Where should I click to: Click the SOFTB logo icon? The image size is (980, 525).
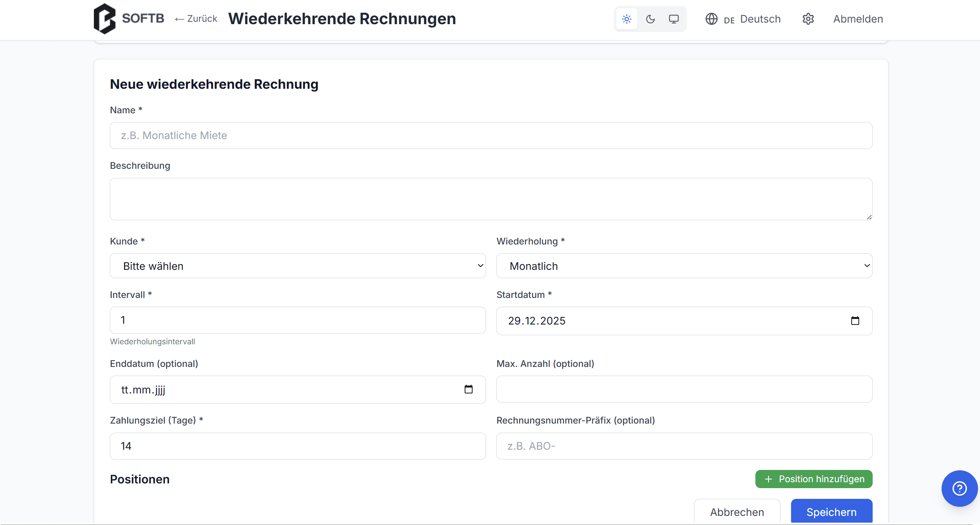[x=105, y=19]
